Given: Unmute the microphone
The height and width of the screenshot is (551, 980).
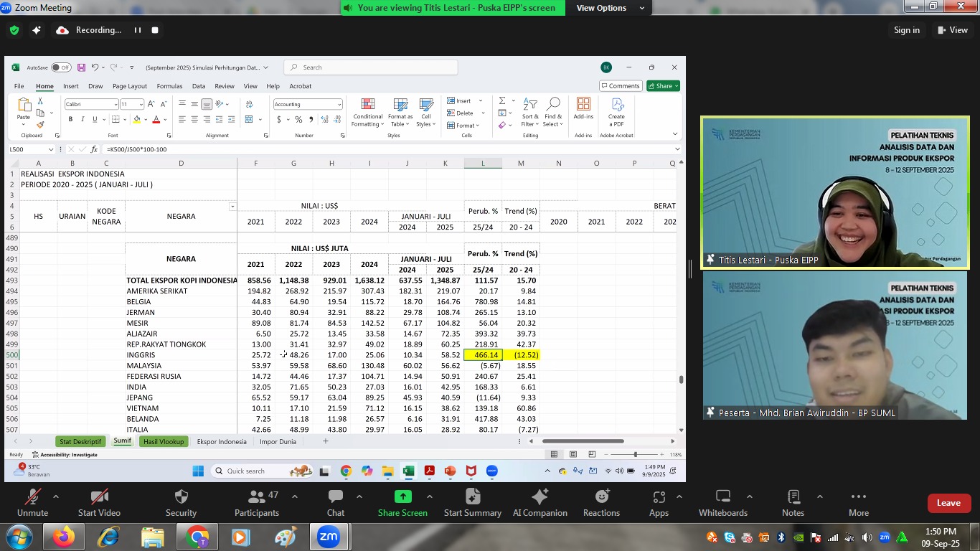Looking at the screenshot, I should tap(32, 497).
